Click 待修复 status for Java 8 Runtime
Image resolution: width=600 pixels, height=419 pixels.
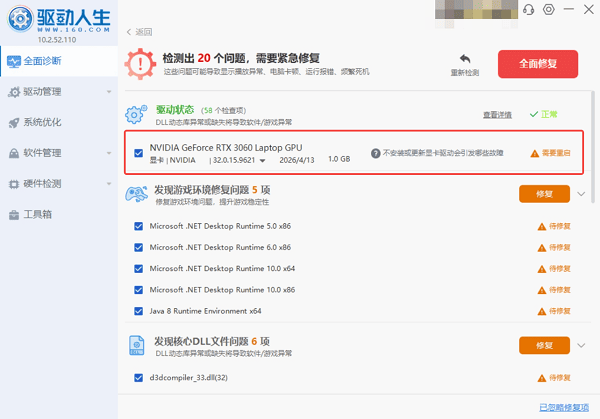click(x=560, y=311)
